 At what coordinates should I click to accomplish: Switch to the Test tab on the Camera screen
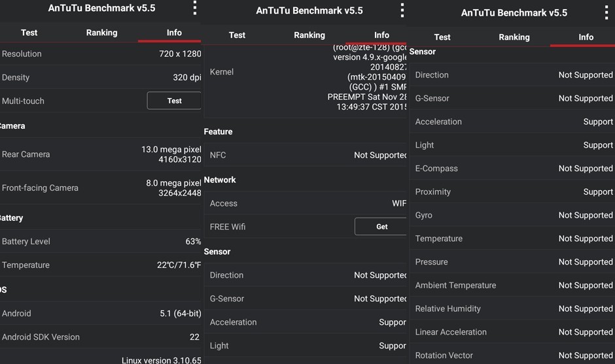pos(29,33)
